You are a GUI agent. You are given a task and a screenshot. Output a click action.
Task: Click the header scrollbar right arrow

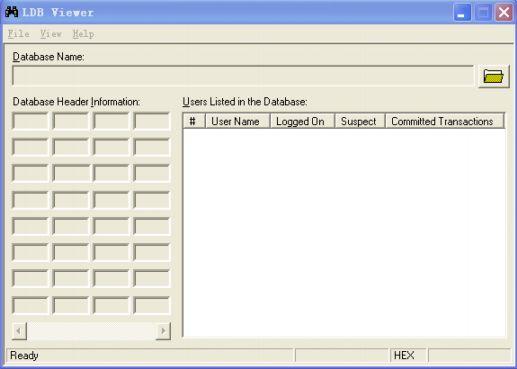163,331
